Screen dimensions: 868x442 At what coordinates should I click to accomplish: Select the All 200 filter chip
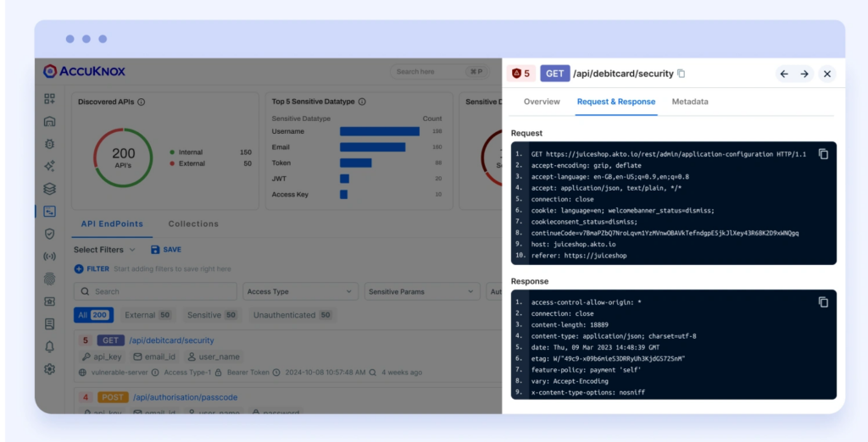click(93, 315)
